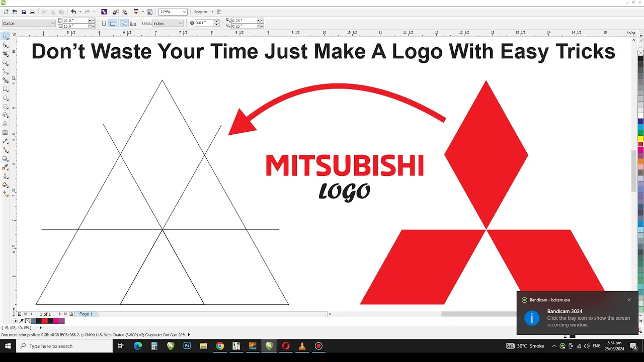
Task: Expand the status bar profile info arrow
Action: click(x=189, y=335)
